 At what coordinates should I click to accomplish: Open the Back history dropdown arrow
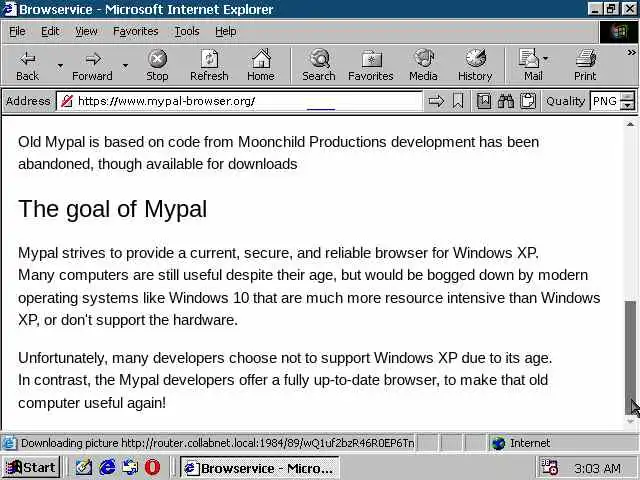pos(60,65)
